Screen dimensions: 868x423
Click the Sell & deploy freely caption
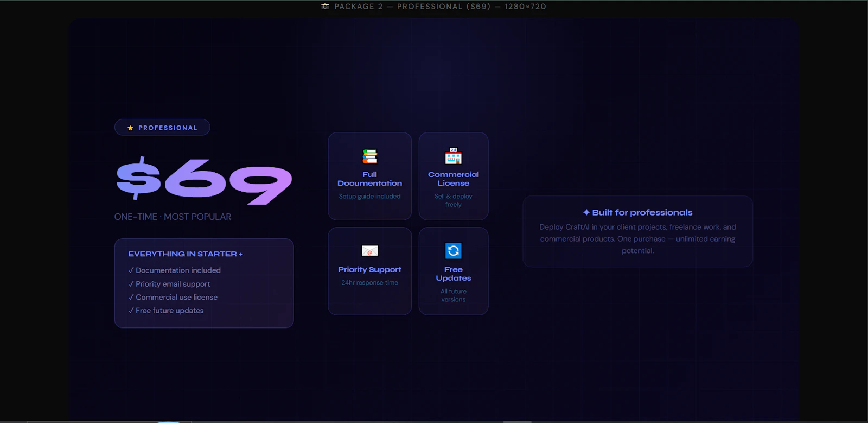point(454,200)
